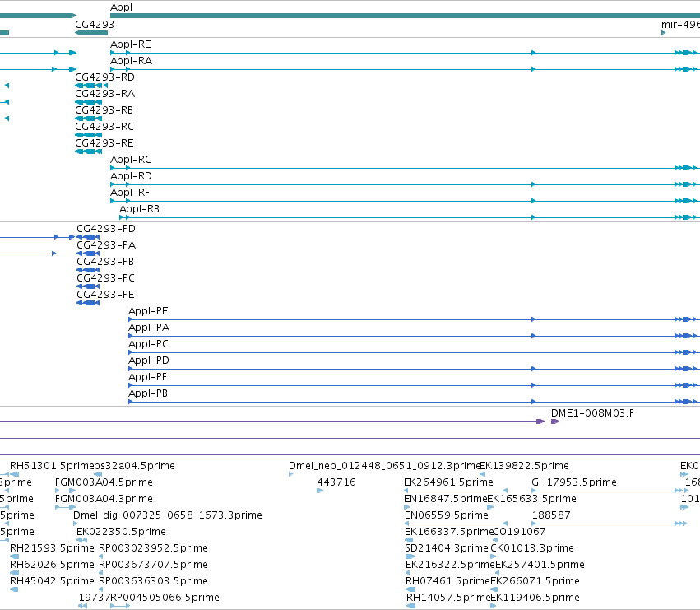Click the CG4293-PE protein label

point(105,295)
